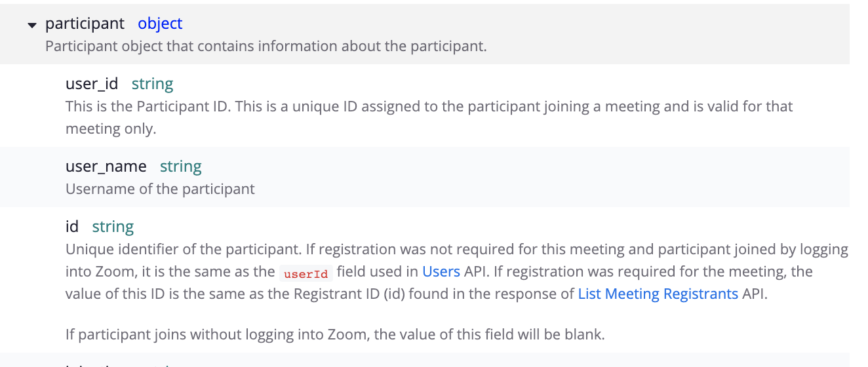This screenshot has height=367, width=868.
Task: Click the "meeting only." line of text
Action: point(111,128)
